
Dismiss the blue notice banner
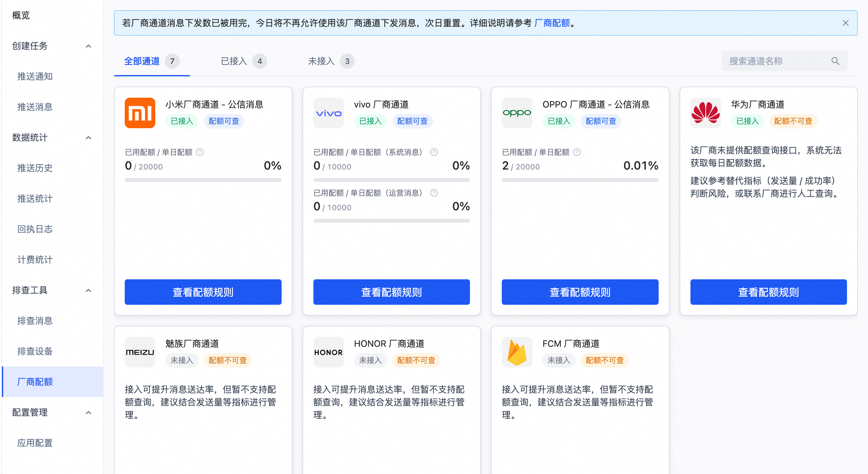click(x=845, y=23)
